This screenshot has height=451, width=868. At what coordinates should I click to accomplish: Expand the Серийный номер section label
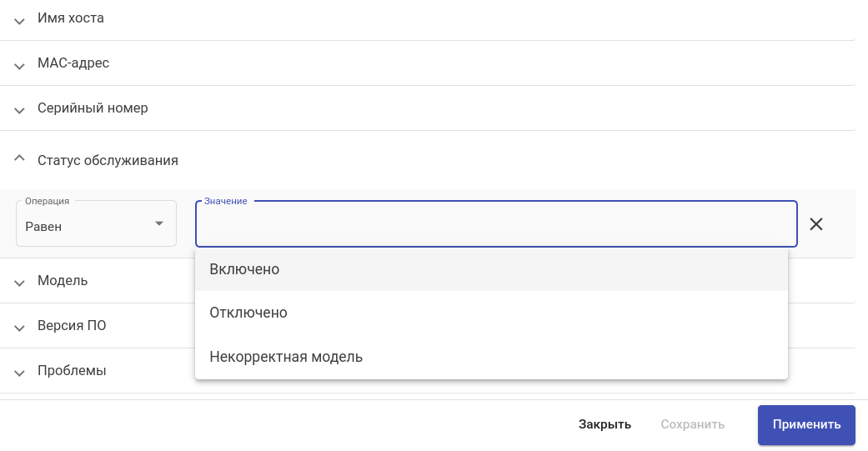pyautogui.click(x=93, y=108)
